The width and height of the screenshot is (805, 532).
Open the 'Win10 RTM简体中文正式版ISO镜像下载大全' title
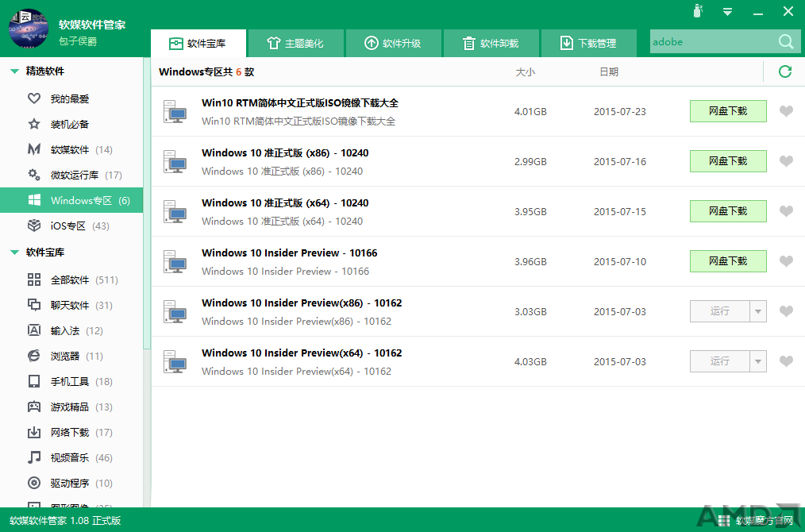click(300, 102)
